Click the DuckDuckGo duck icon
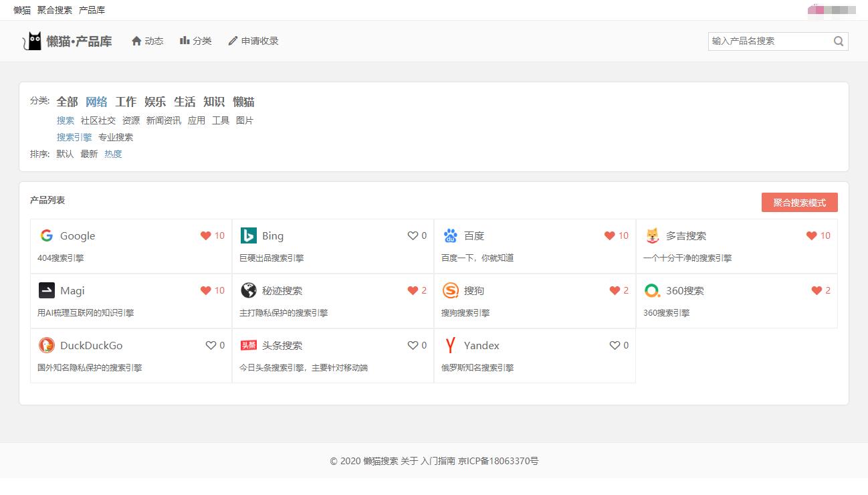 pos(46,345)
